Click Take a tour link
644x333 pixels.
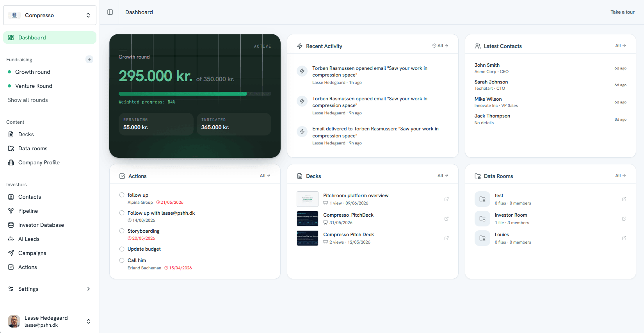click(x=623, y=12)
